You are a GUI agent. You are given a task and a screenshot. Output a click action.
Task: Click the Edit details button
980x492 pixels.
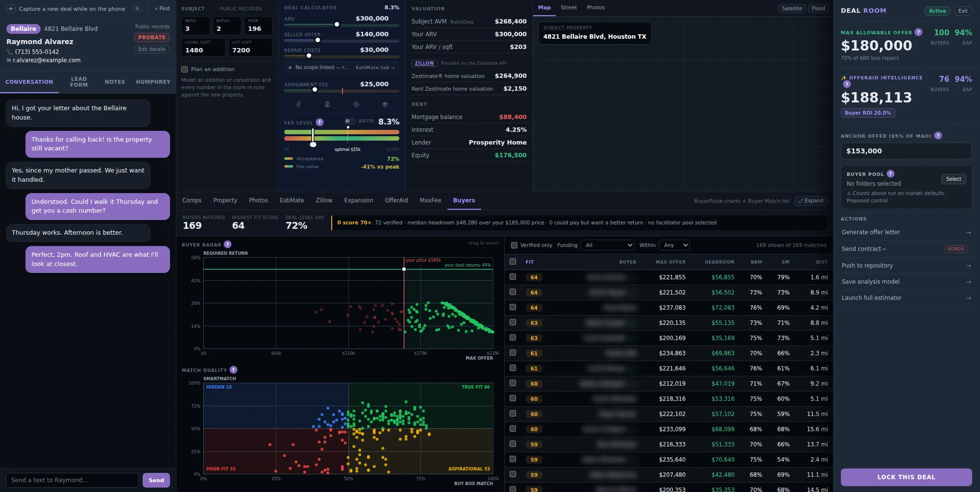[x=152, y=49]
